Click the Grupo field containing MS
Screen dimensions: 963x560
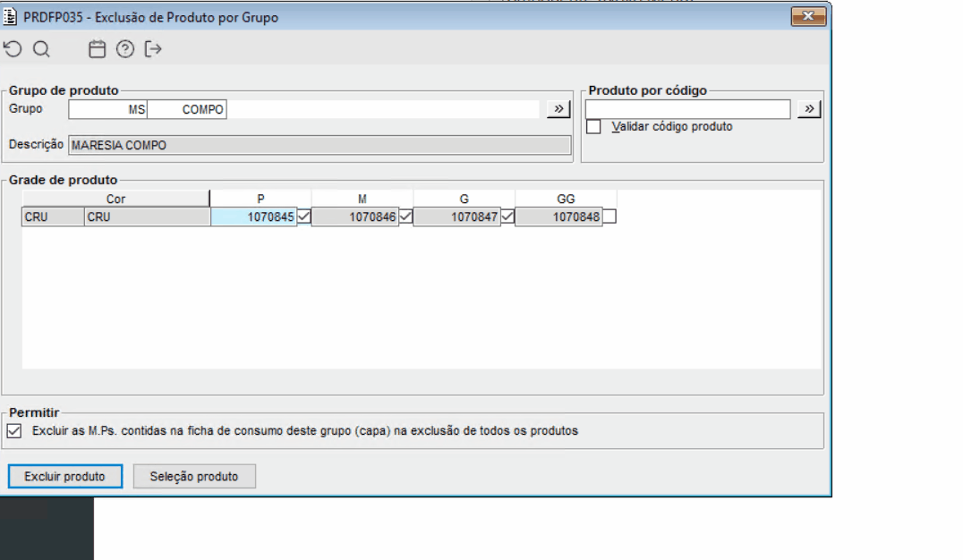108,109
